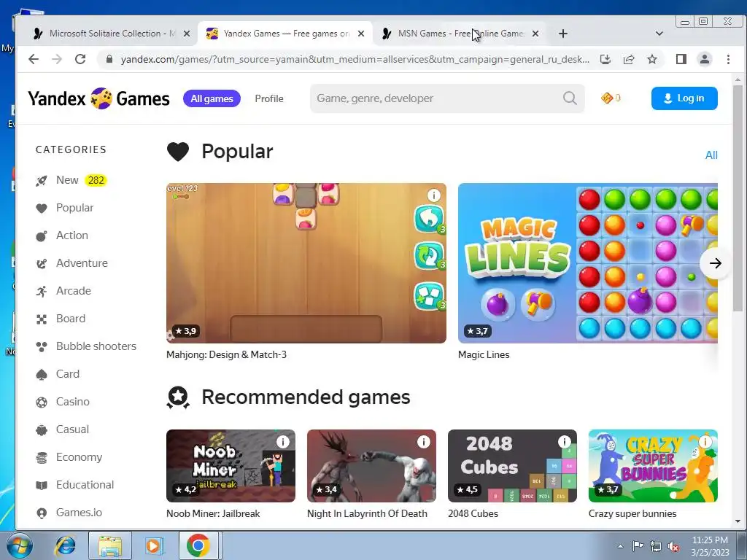
Task: Open Windows Explorer from taskbar
Action: (110, 545)
